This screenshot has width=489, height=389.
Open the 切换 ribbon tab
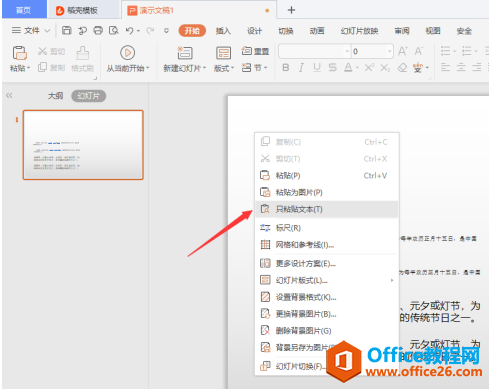coord(286,31)
